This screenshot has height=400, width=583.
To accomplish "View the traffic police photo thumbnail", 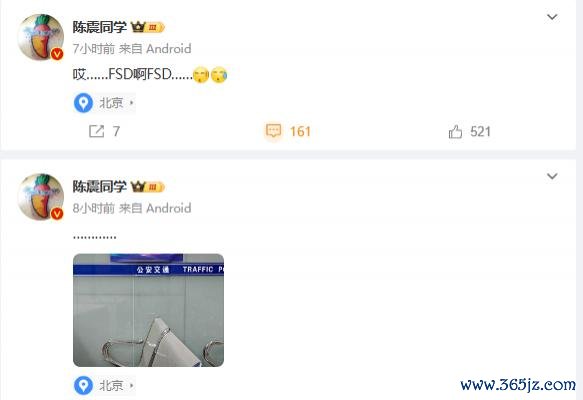I will [x=148, y=310].
